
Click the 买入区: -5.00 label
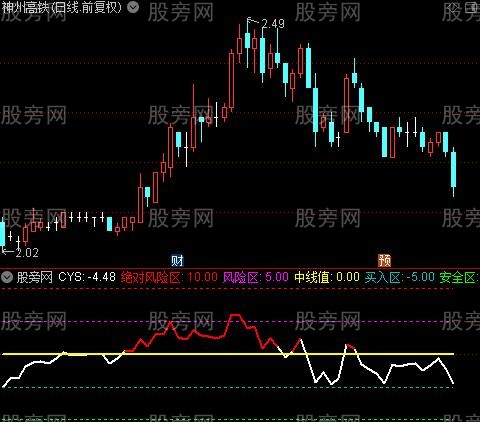tap(400, 277)
